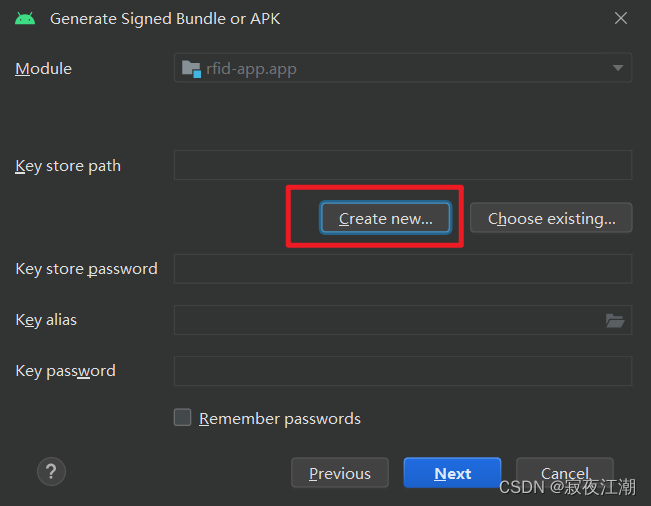The width and height of the screenshot is (651, 506).
Task: Focus the Key password field
Action: (x=402, y=371)
